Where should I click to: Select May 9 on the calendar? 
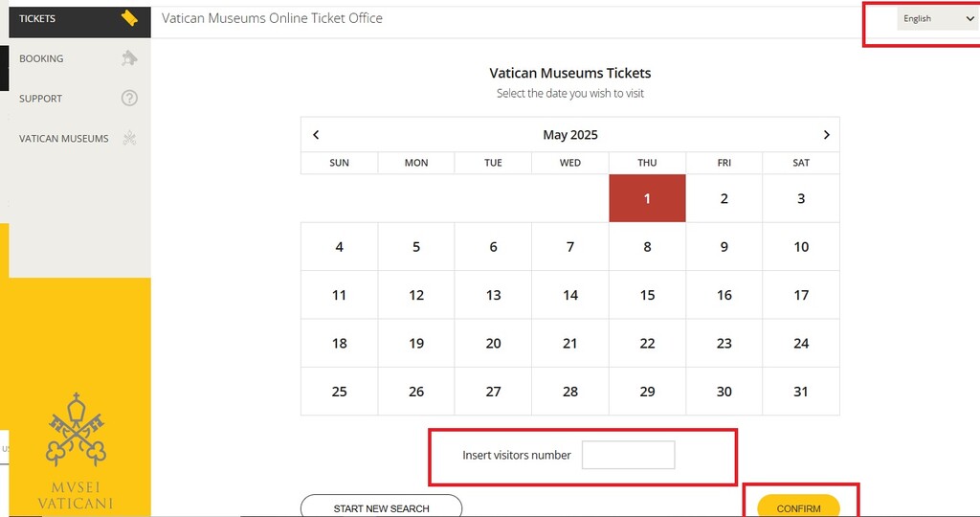click(x=724, y=246)
